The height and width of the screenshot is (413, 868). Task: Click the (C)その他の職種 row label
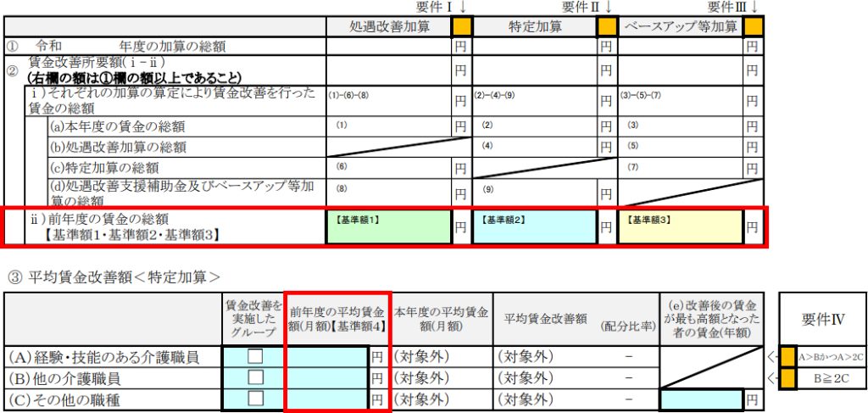coord(64,399)
